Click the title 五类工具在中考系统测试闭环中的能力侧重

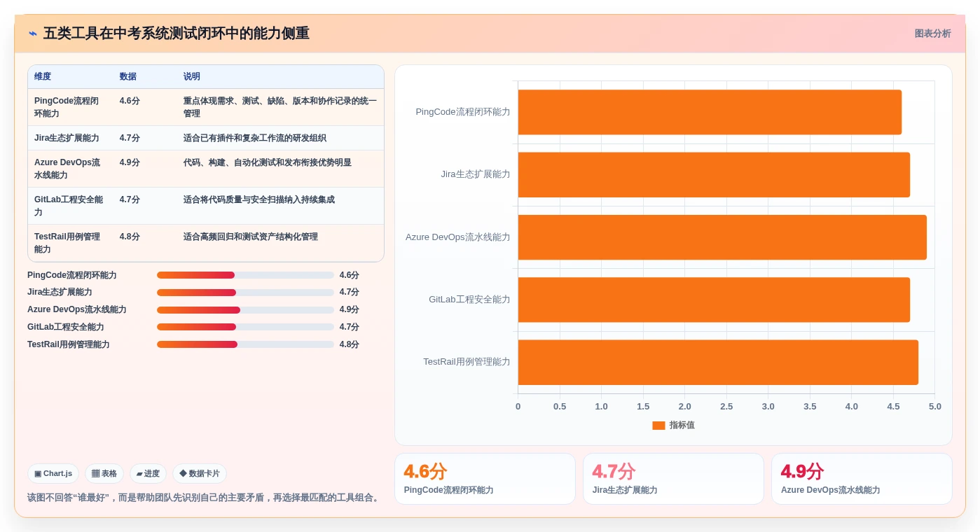click(x=177, y=34)
